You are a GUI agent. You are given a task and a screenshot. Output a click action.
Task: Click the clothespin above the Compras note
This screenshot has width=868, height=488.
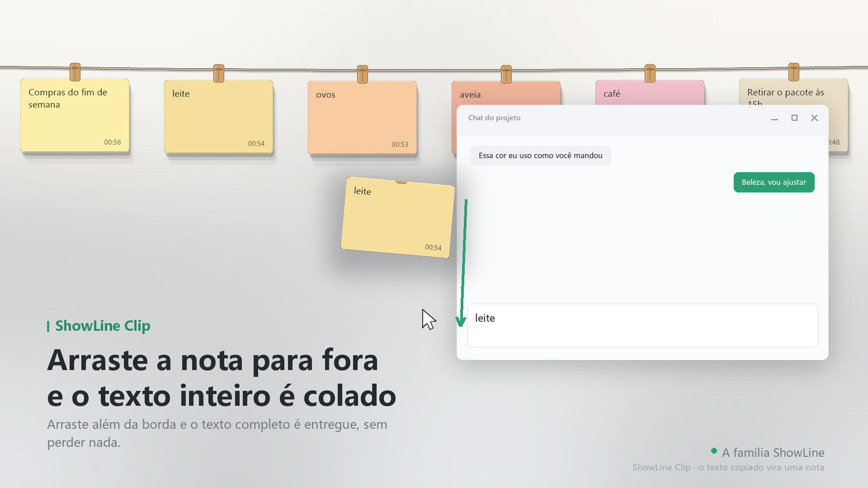[x=75, y=72]
